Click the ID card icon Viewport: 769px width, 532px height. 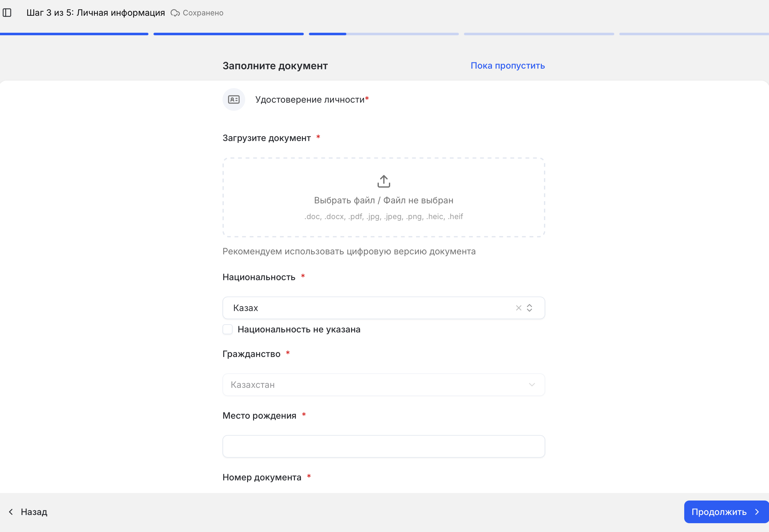pos(234,99)
